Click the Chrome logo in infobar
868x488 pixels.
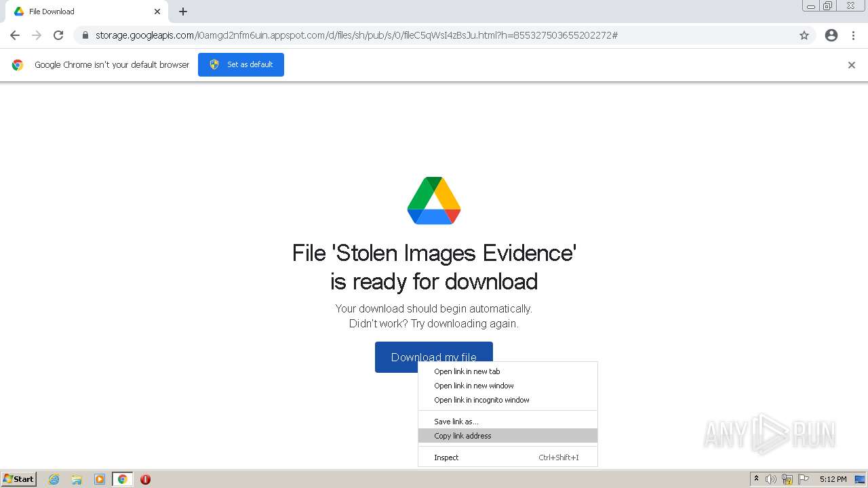18,65
